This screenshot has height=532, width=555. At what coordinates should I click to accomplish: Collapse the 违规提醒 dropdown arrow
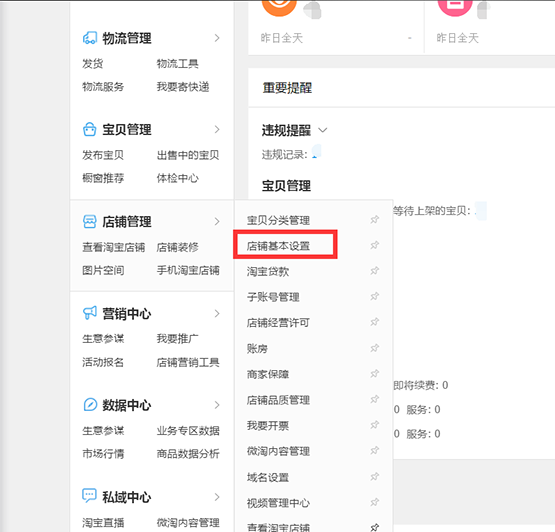click(x=322, y=130)
